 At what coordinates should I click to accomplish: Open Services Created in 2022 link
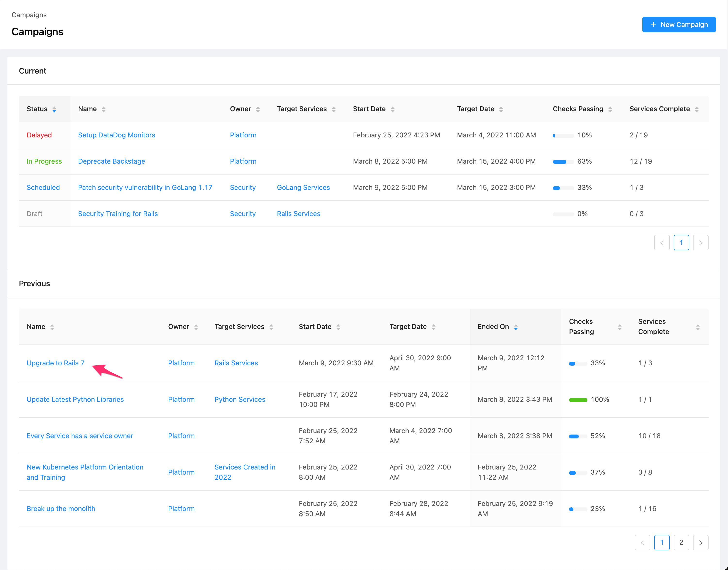245,472
